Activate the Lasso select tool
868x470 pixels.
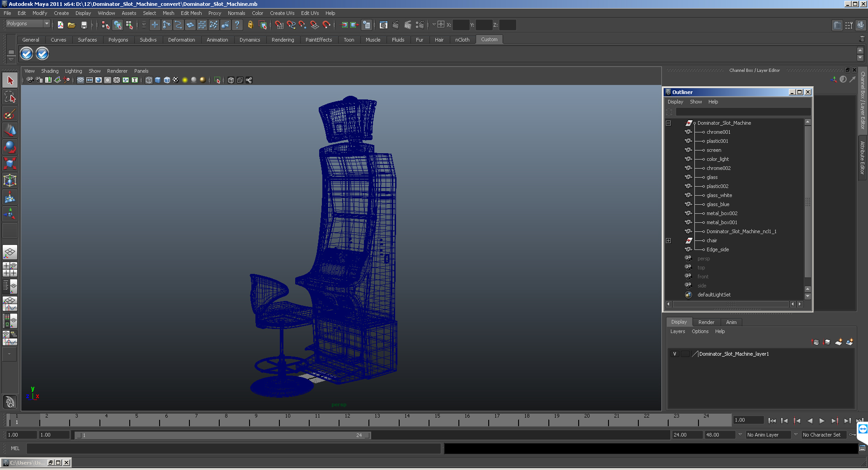[x=10, y=97]
